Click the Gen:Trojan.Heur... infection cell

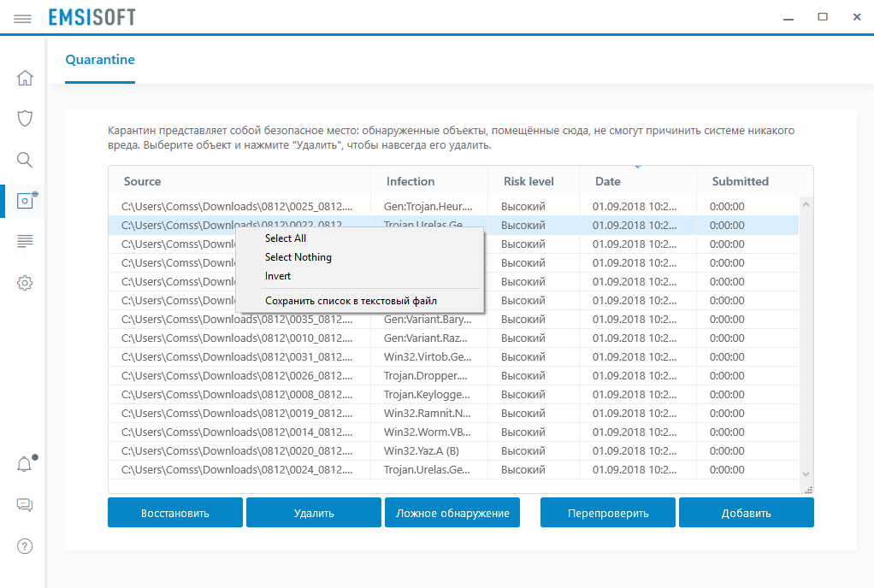pos(428,207)
